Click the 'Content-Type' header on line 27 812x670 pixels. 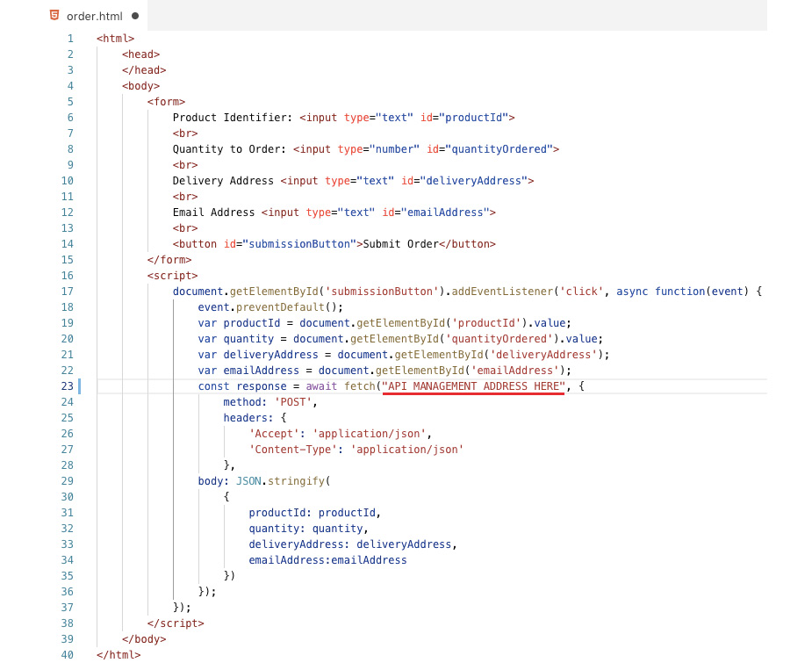[293, 450]
